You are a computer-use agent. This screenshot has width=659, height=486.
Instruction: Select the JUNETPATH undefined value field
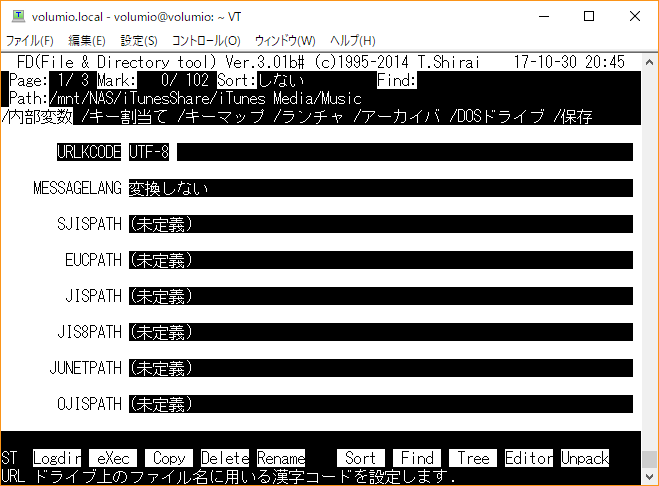tap(381, 368)
